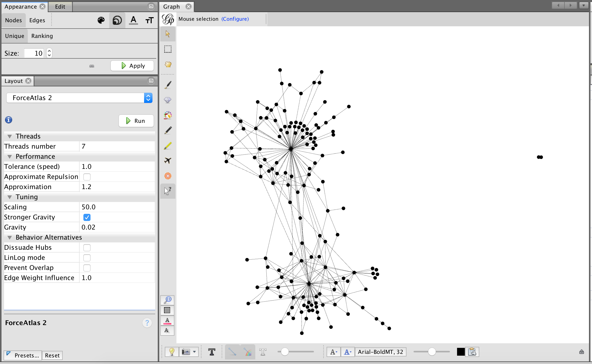Click the center-on-graph magnifier icon
Screen dimensions: 592x364
[x=167, y=300]
